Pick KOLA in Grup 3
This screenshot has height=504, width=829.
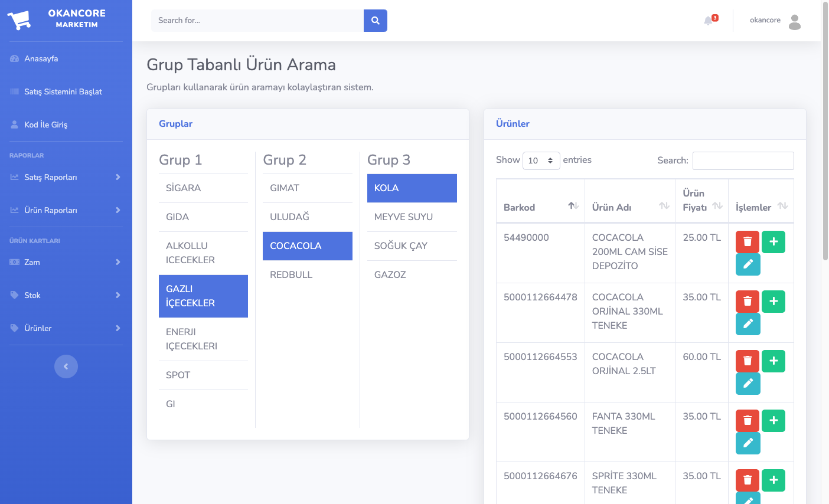[412, 188]
